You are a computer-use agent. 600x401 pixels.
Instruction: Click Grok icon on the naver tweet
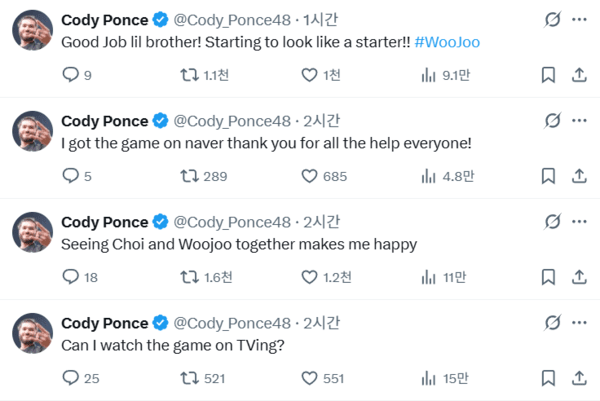(551, 121)
